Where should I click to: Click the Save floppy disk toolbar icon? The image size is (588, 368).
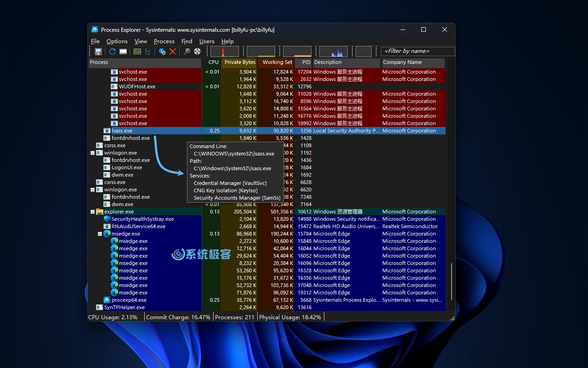(98, 52)
